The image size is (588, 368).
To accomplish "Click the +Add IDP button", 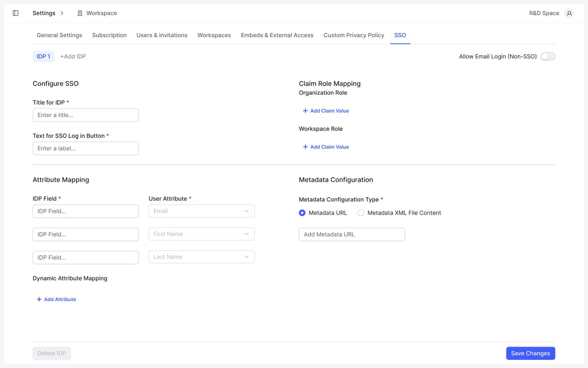I will click(73, 56).
